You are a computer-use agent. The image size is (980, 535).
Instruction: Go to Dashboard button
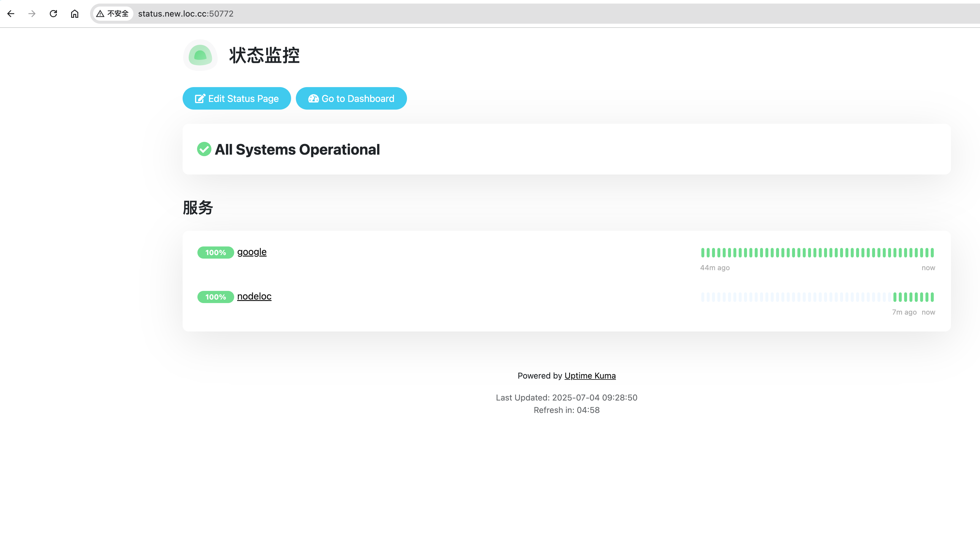coord(351,98)
